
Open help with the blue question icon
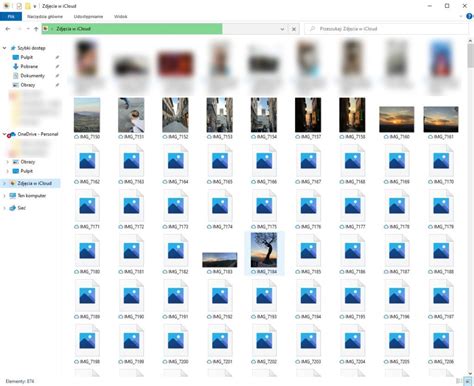tap(470, 16)
